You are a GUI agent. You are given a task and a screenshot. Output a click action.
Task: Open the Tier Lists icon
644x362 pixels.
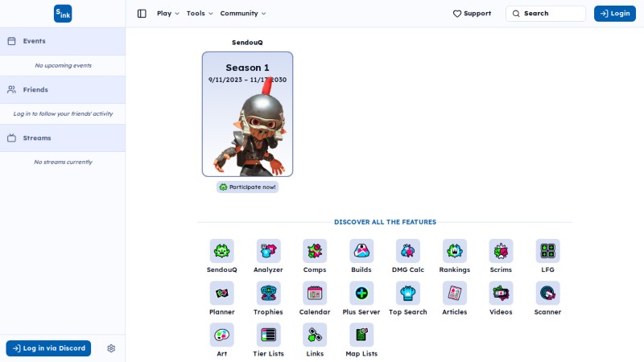click(268, 335)
